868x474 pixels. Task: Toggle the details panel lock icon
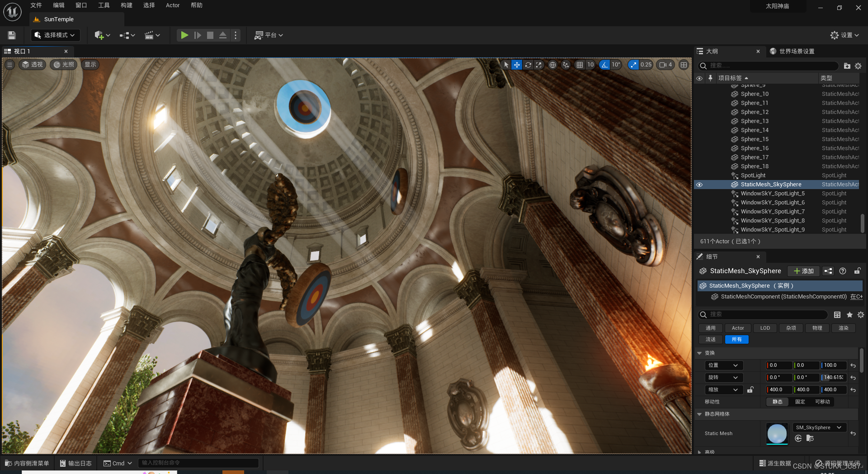pos(857,271)
